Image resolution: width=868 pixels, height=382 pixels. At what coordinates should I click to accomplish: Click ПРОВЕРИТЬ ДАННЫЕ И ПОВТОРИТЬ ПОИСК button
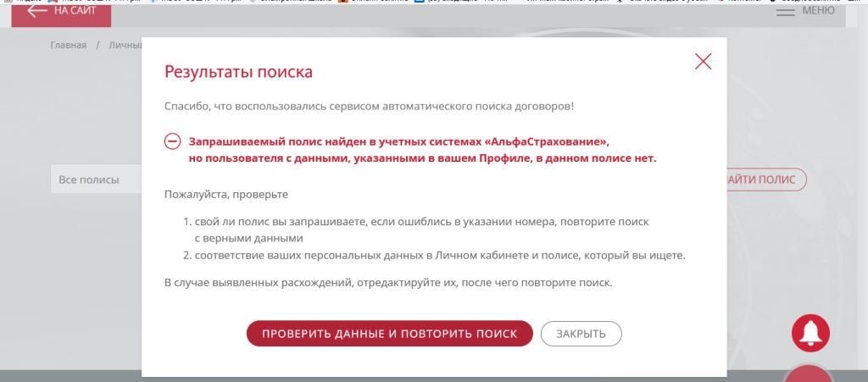[x=389, y=334]
